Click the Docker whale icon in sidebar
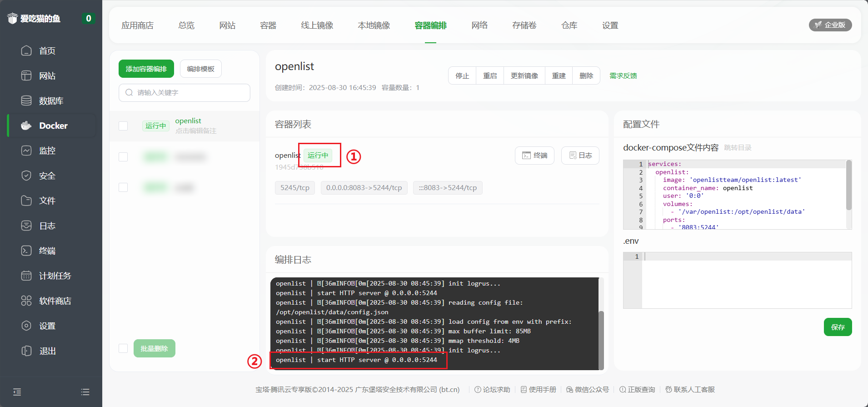 click(x=26, y=126)
